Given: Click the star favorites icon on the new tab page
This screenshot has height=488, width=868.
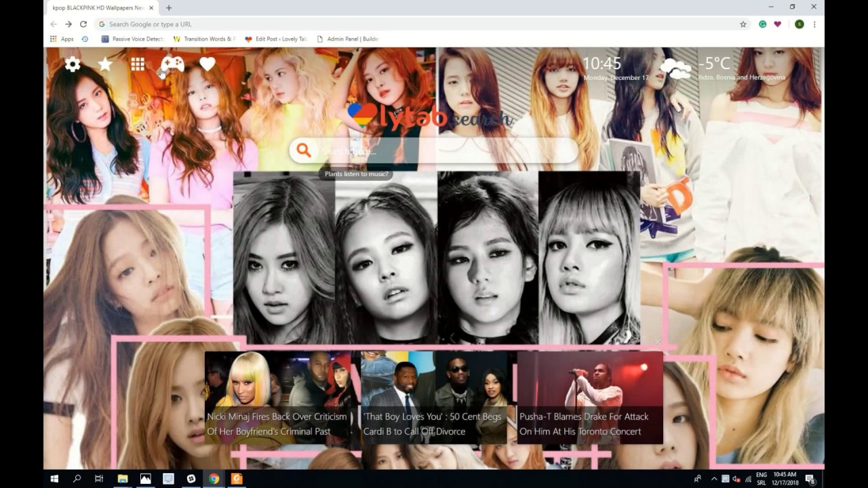Looking at the screenshot, I should point(105,64).
